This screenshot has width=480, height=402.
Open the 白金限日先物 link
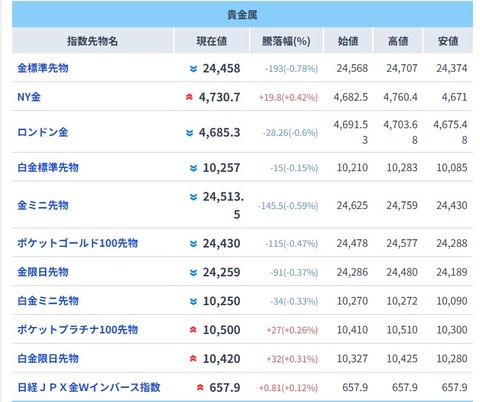coord(48,358)
